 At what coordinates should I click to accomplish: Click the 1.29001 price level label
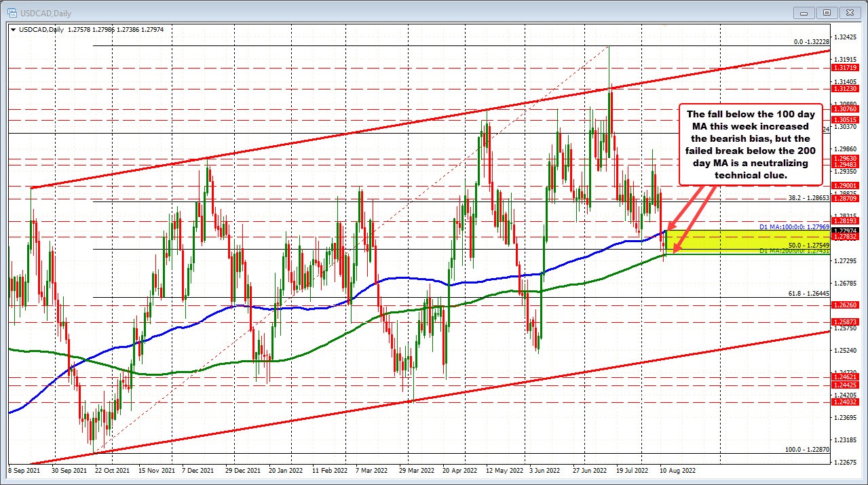point(846,185)
